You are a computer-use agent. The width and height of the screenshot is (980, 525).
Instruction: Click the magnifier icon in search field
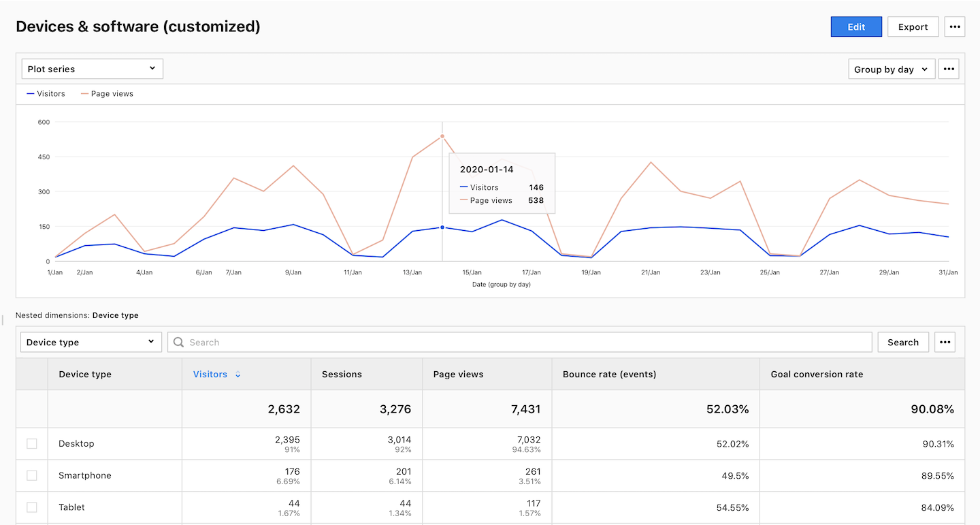pyautogui.click(x=179, y=342)
